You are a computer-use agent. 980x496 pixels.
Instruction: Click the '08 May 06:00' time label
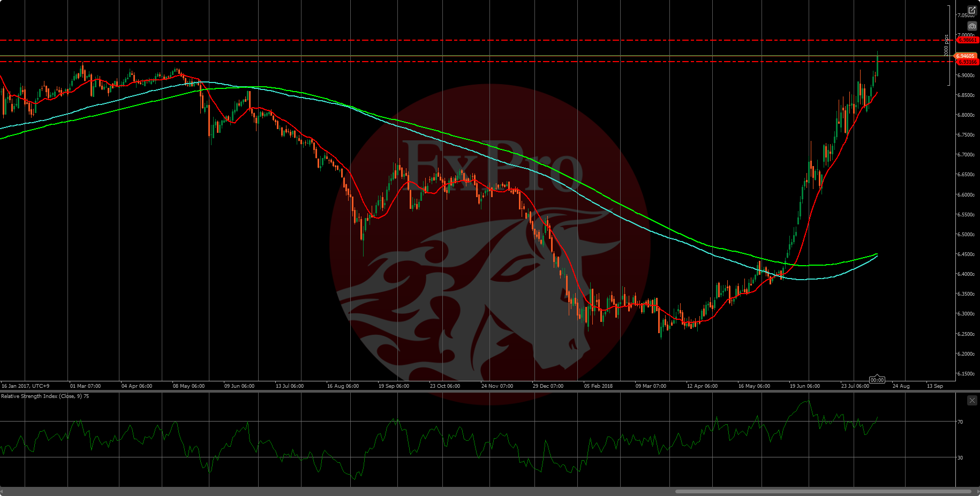(189, 386)
